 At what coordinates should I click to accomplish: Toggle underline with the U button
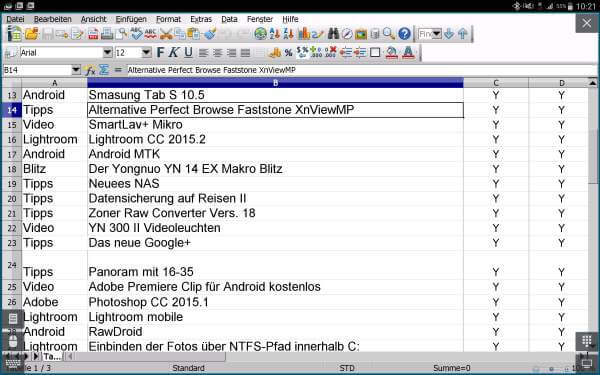point(188,53)
